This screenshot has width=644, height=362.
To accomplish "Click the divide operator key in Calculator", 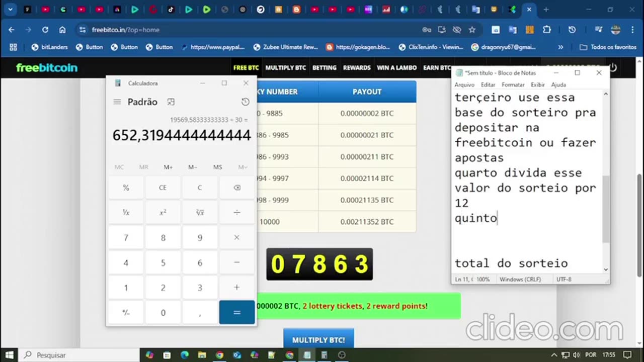I will pyautogui.click(x=237, y=213).
